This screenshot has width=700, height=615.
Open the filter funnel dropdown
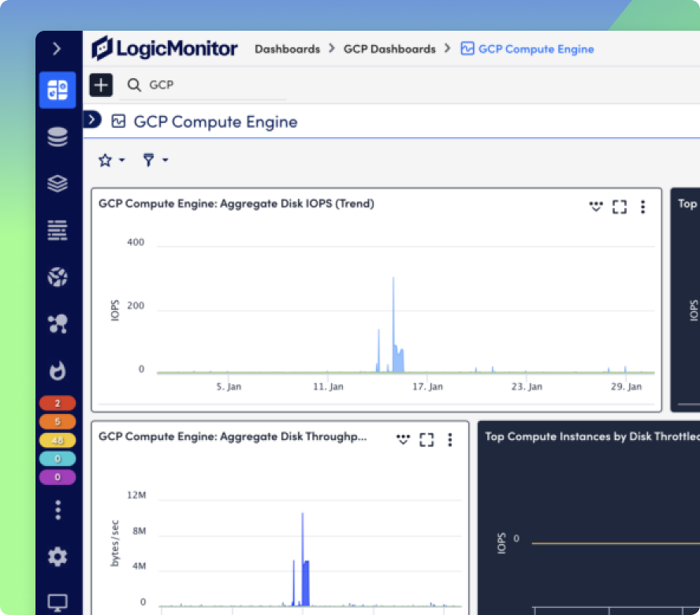[155, 160]
